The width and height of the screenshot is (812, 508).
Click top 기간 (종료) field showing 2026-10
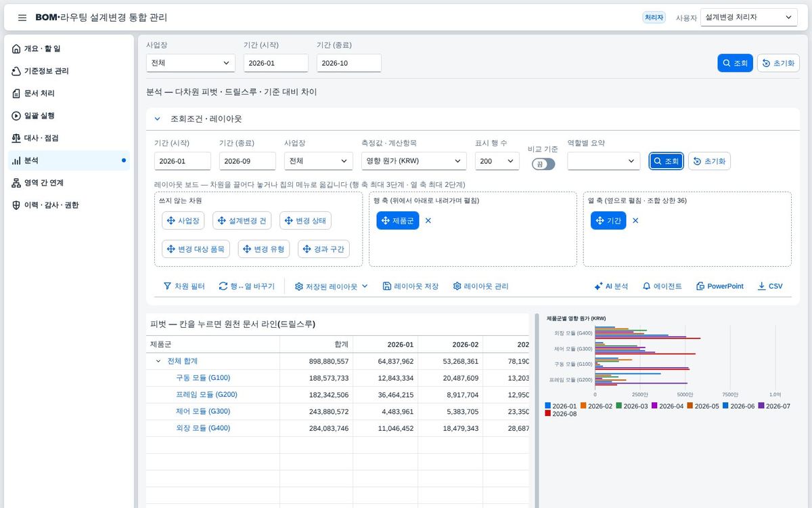coord(349,63)
